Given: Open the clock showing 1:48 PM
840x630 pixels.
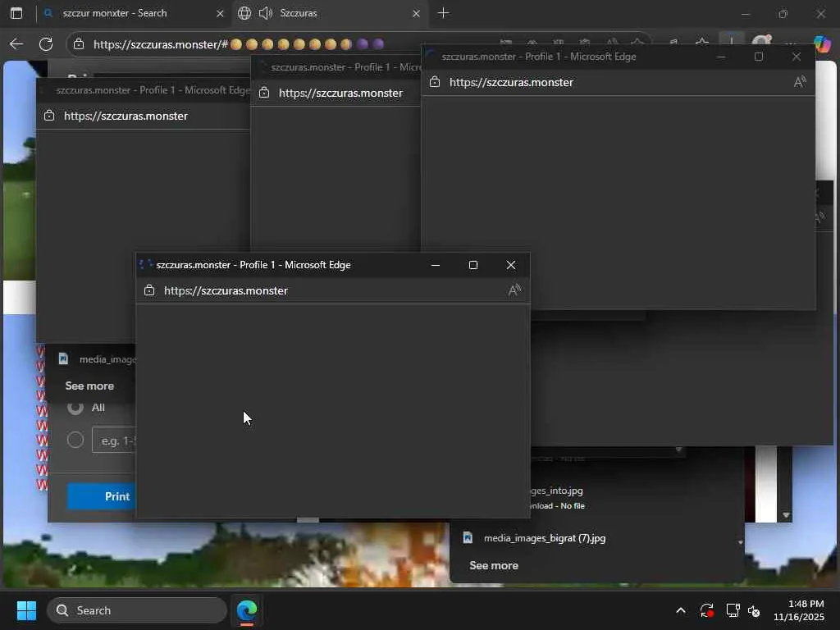Looking at the screenshot, I should pos(799,610).
